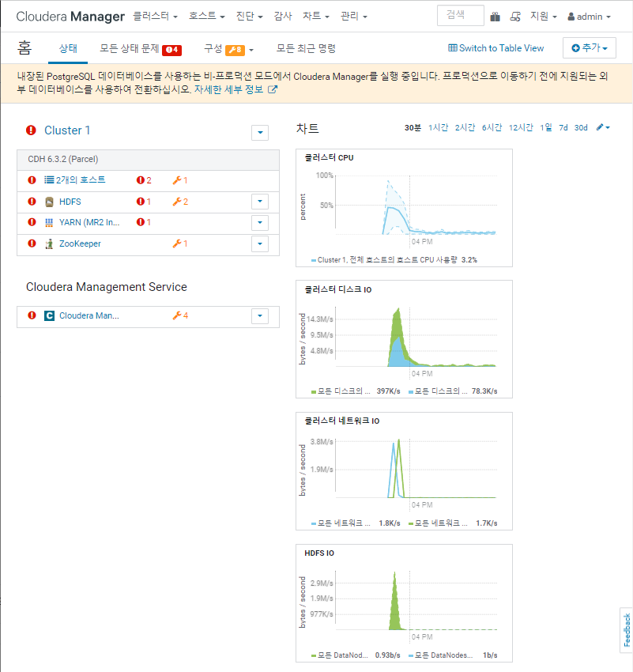Image resolution: width=633 pixels, height=672 pixels.
Task: Select the 7d time range
Action: tap(563, 128)
